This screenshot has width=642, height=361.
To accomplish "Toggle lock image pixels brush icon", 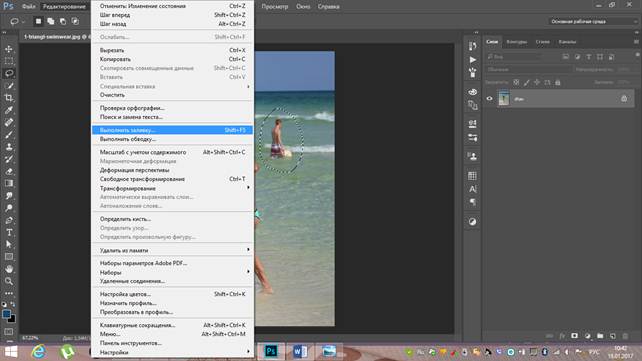I will (527, 82).
